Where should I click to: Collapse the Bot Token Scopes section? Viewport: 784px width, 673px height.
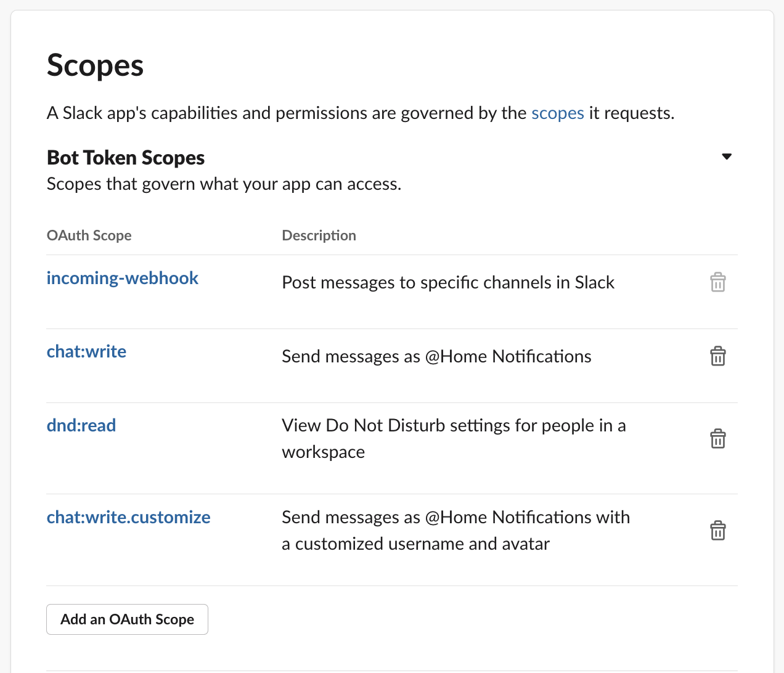[x=726, y=157]
